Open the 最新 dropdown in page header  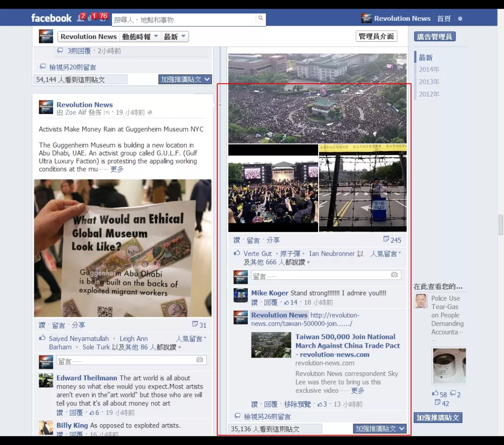(x=174, y=37)
